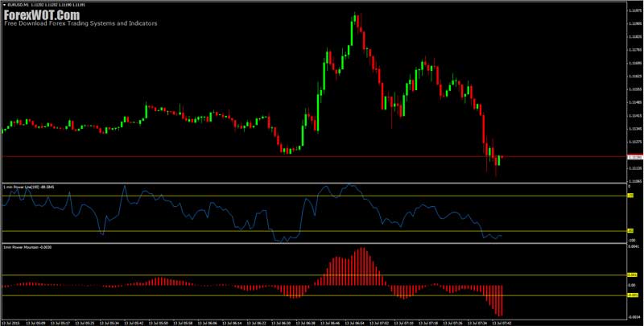Viewport: 644px width, 326px height.
Task: Click the 1.11065 price scale label
Action: 634,180
